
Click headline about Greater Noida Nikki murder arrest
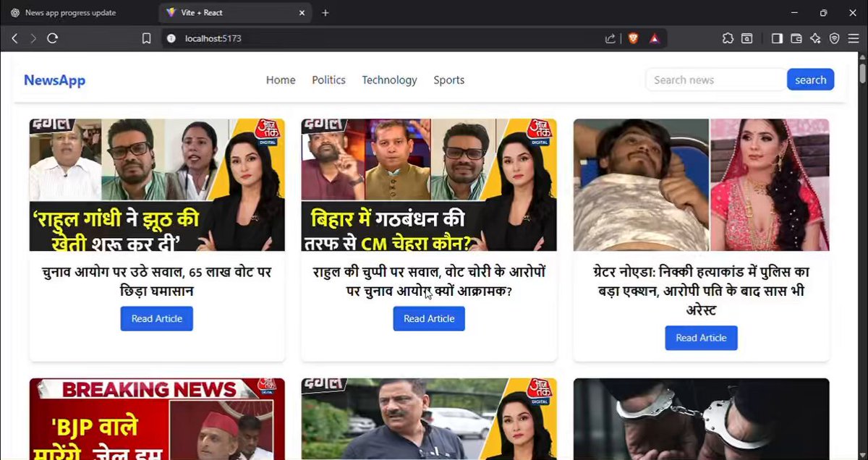[x=701, y=291]
